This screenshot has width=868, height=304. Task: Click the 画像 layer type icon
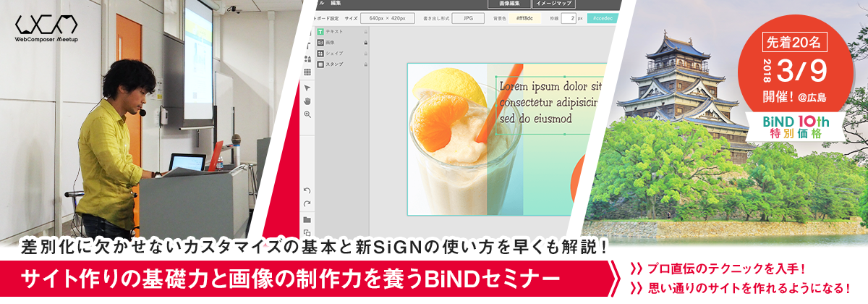click(320, 43)
